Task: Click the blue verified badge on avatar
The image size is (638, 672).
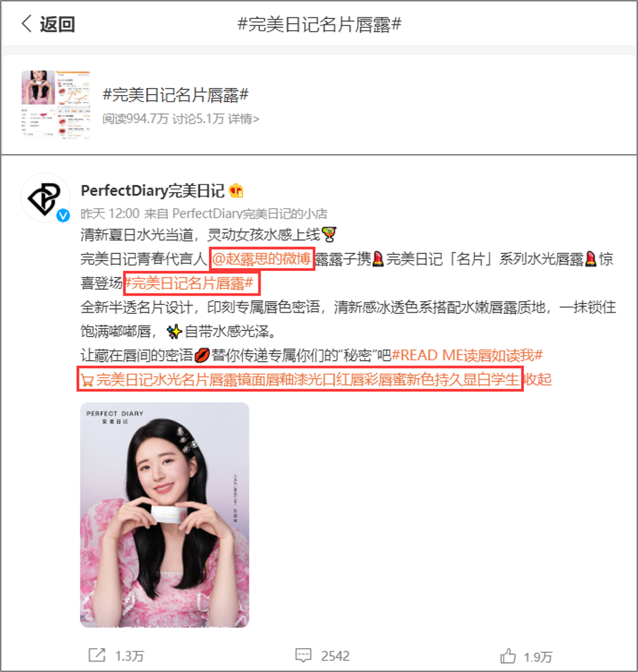Action: (x=63, y=215)
